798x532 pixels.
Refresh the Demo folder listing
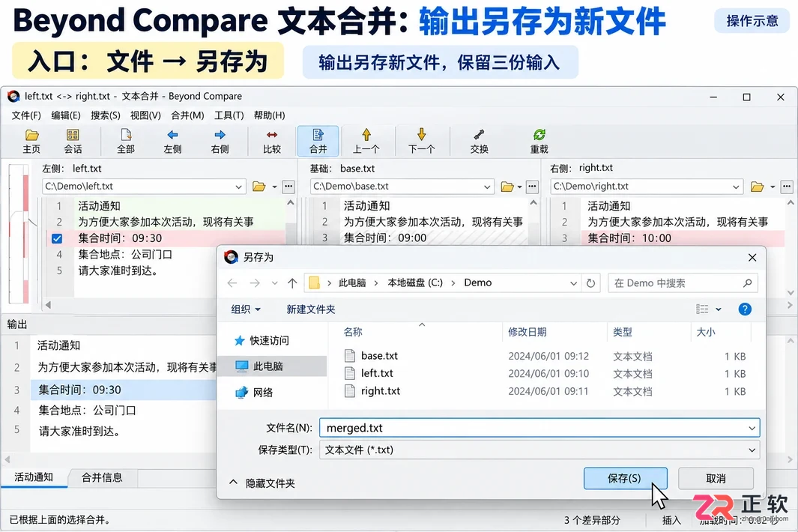[591, 283]
